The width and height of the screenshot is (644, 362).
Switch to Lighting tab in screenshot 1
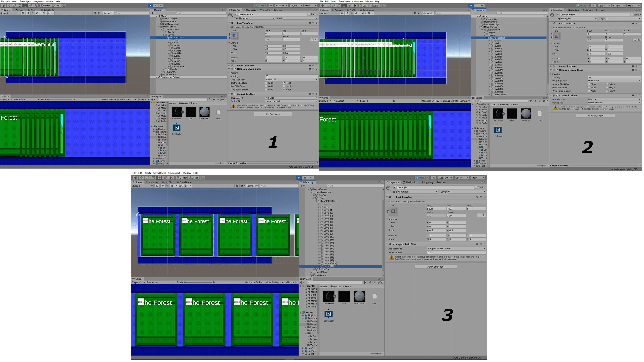[265, 10]
